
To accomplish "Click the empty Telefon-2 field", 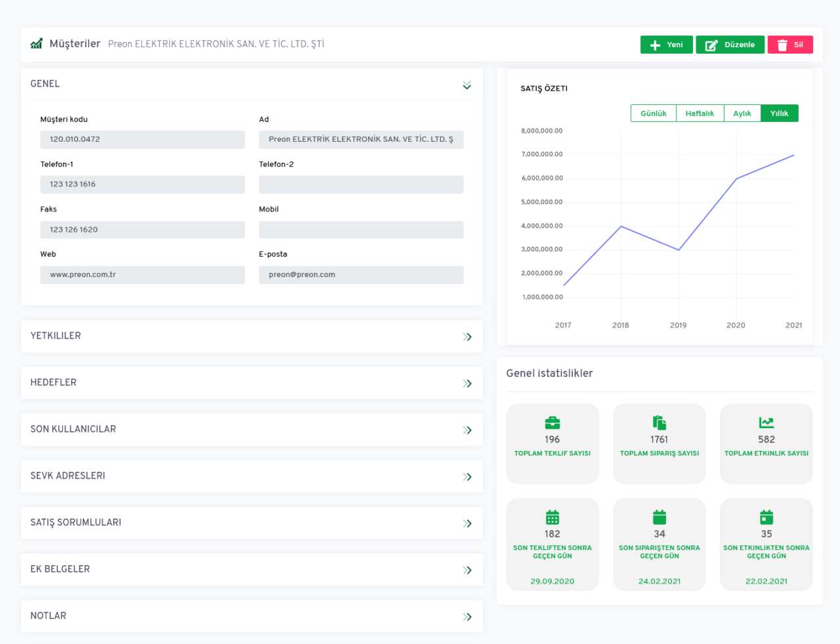I will 361,184.
